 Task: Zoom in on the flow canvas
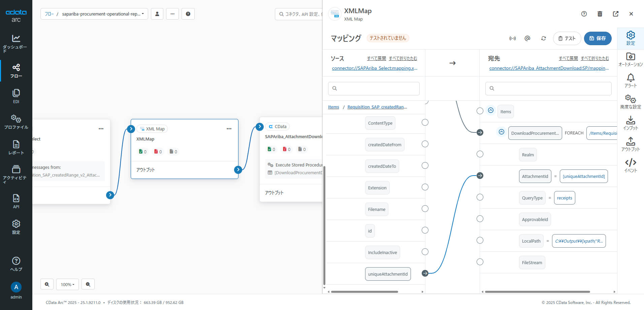47,284
